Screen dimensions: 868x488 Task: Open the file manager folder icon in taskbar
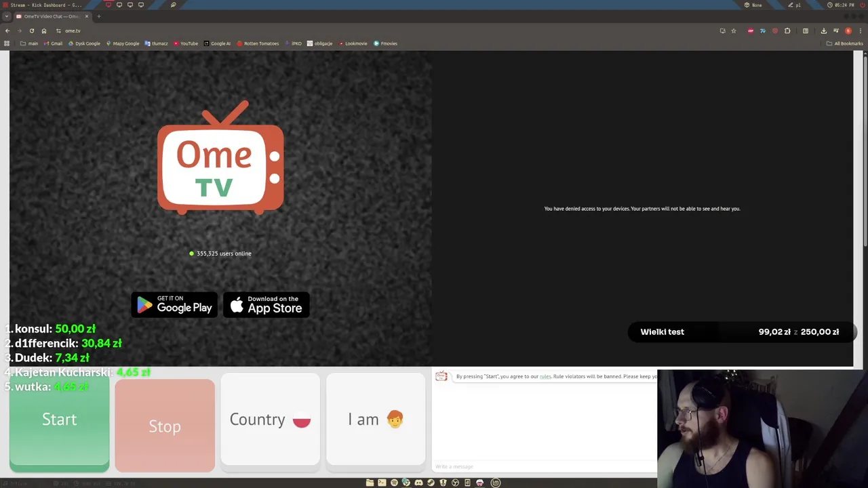click(x=370, y=483)
